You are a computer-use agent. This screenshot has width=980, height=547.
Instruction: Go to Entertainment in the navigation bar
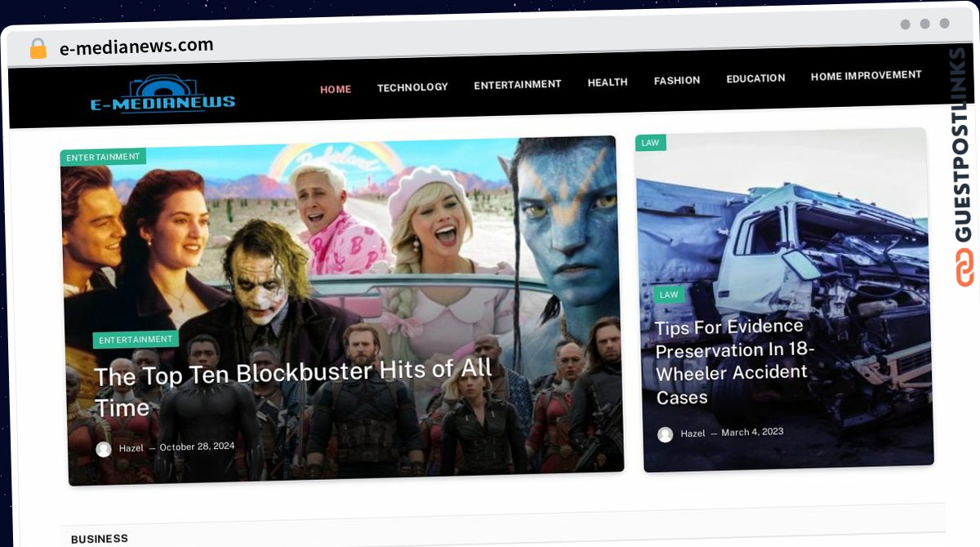(518, 84)
